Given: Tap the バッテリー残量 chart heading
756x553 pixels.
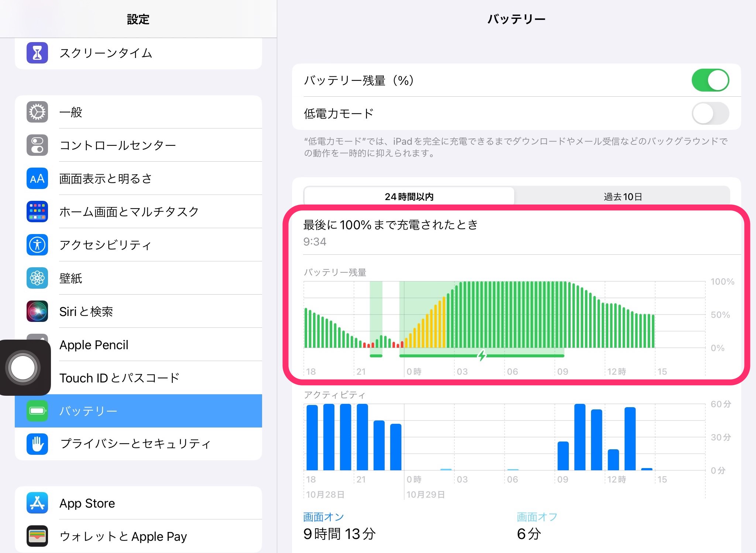Looking at the screenshot, I should coord(335,272).
